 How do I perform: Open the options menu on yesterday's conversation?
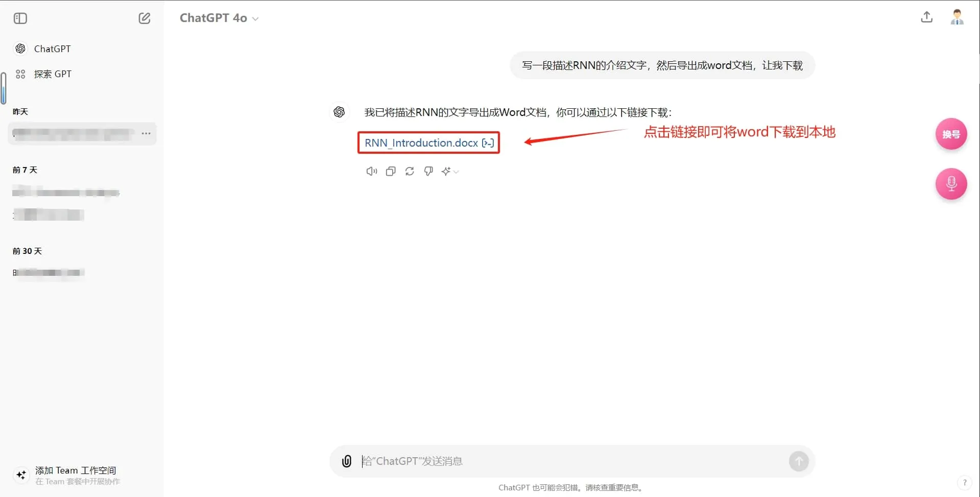[147, 133]
